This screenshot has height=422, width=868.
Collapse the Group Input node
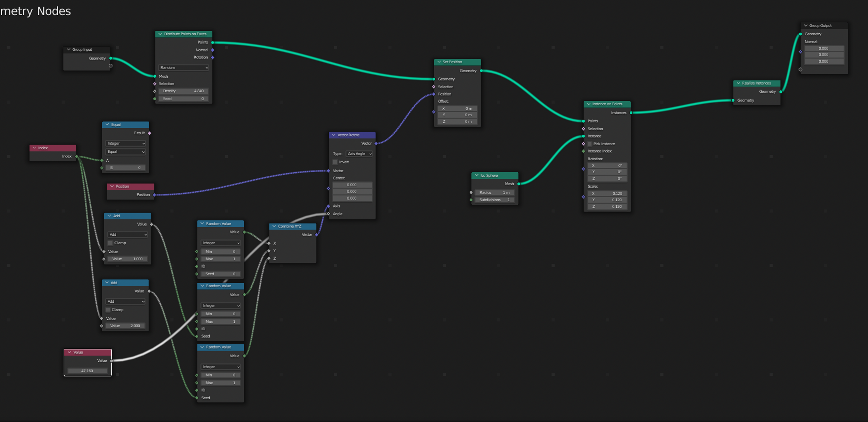pos(68,50)
